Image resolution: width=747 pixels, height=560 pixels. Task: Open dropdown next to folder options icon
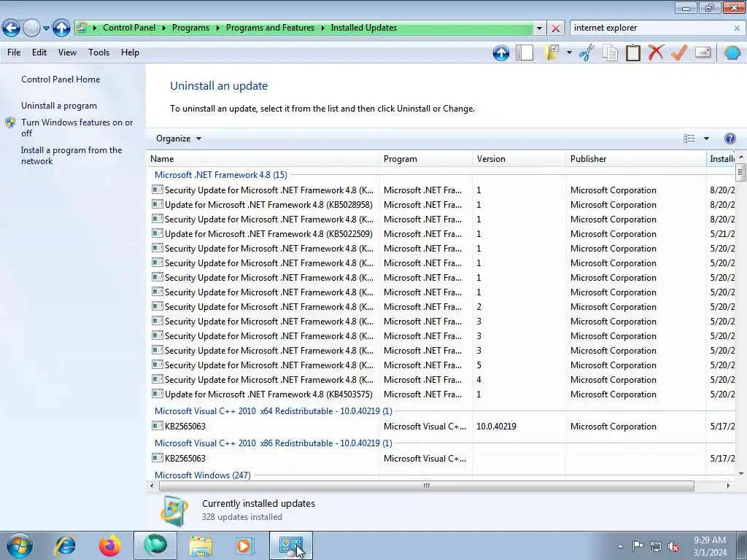pos(569,52)
